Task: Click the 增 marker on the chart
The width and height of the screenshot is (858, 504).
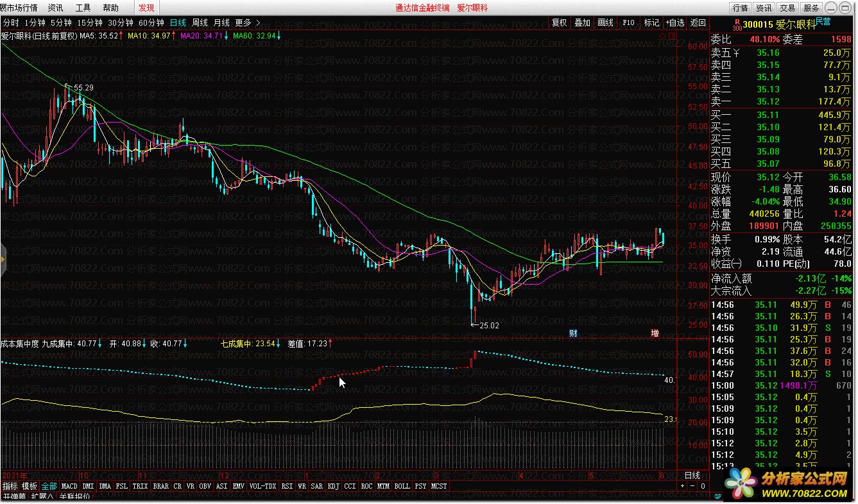Action: point(655,333)
